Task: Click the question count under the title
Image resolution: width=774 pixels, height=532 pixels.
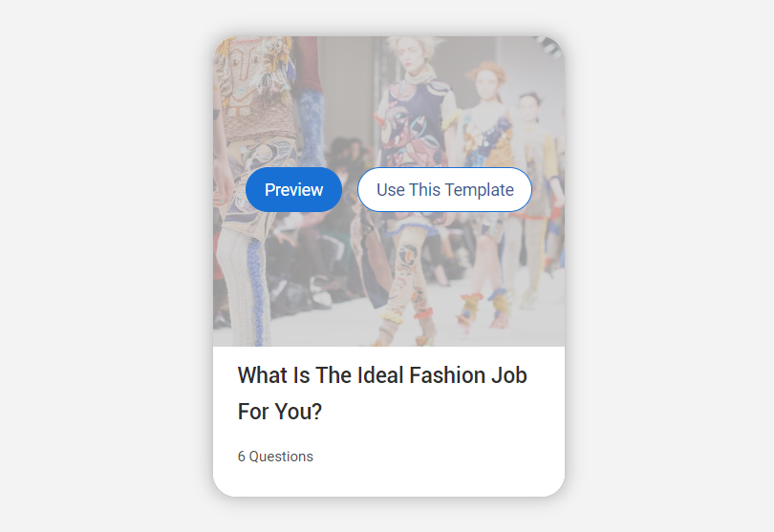Action: point(275,457)
